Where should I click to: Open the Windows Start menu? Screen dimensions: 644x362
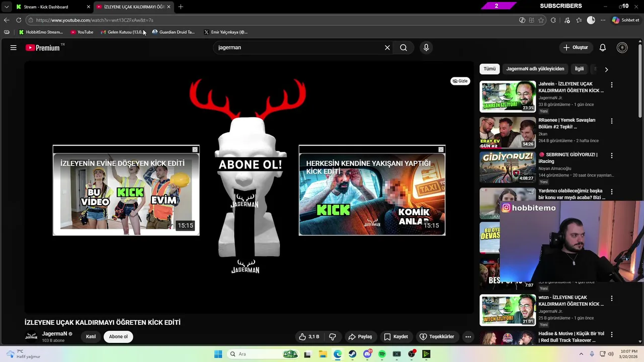click(x=218, y=354)
